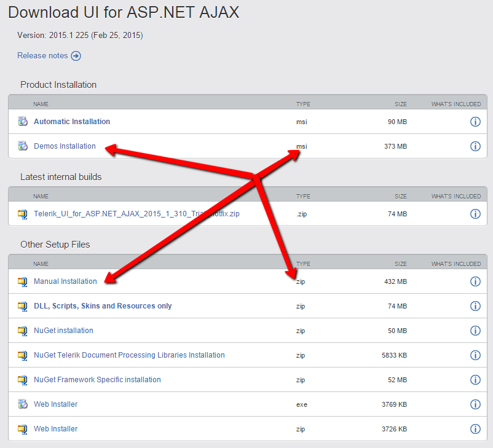493x448 pixels.
Task: Show info for NuGet installation row
Action: pos(475,331)
